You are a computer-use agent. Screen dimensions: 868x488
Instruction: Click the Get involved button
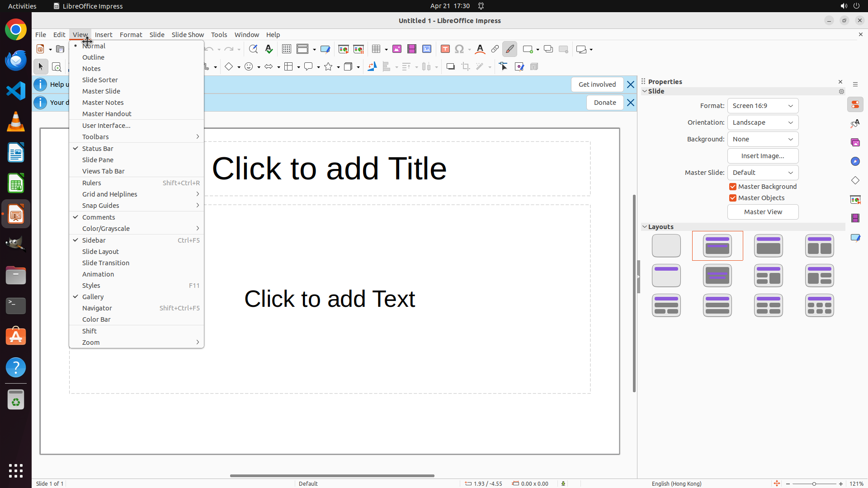click(x=597, y=84)
